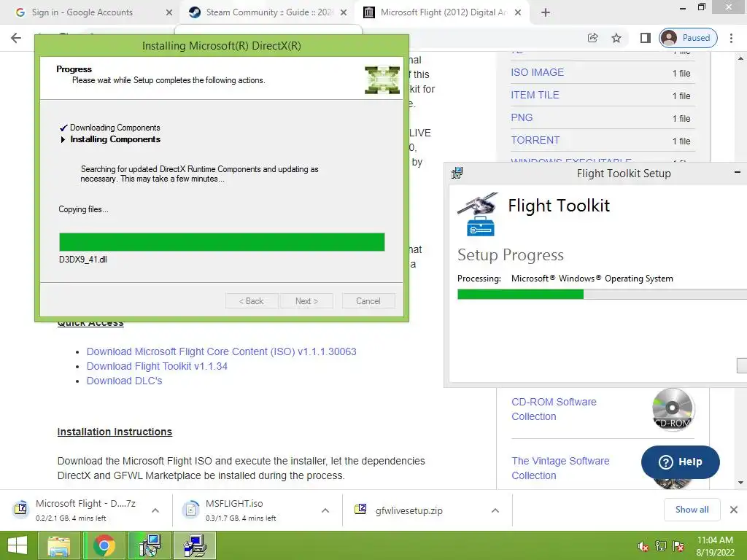Click the 'Downloading Components' step text
Viewport: 747px width, 560px height.
coord(115,128)
